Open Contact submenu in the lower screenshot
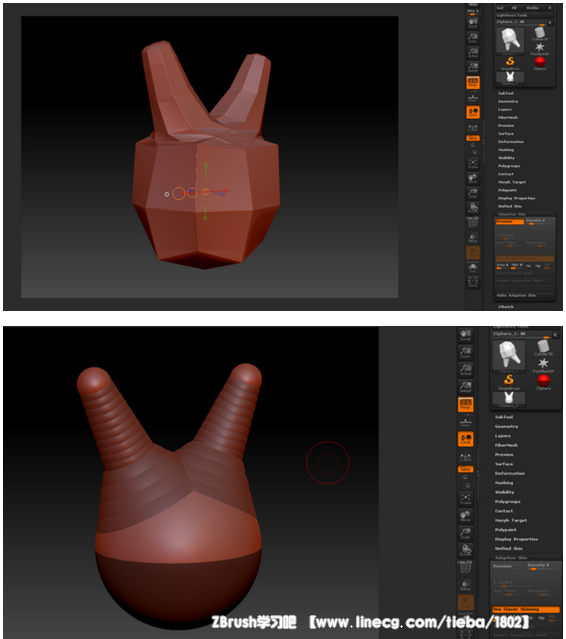This screenshot has width=566, height=639. point(504,511)
